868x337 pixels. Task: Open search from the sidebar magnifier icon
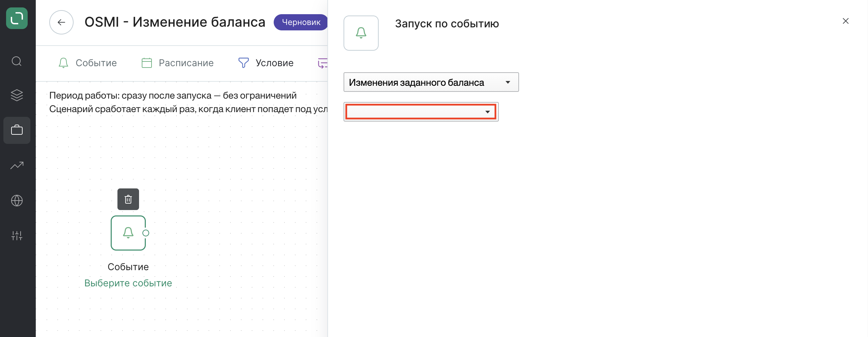point(17,61)
